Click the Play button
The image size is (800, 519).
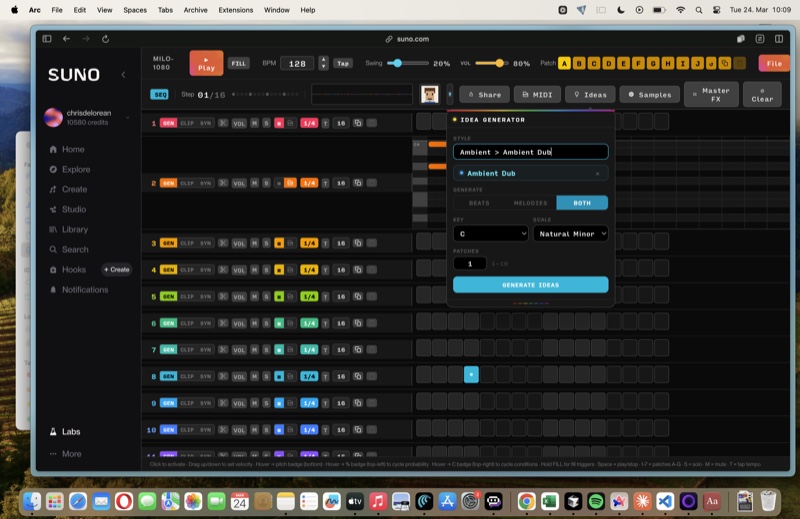pyautogui.click(x=206, y=63)
